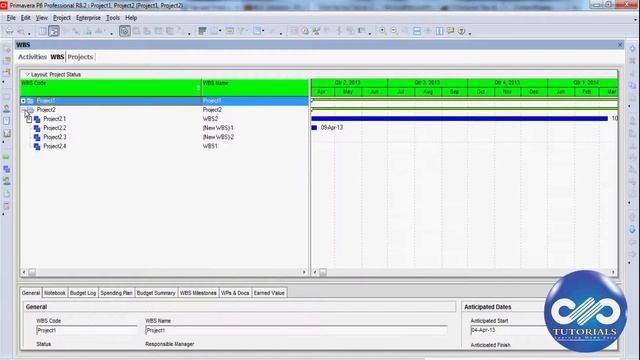Click the Schedule clock toolbar icon
Viewport: 640px width, 360px height.
305,31
